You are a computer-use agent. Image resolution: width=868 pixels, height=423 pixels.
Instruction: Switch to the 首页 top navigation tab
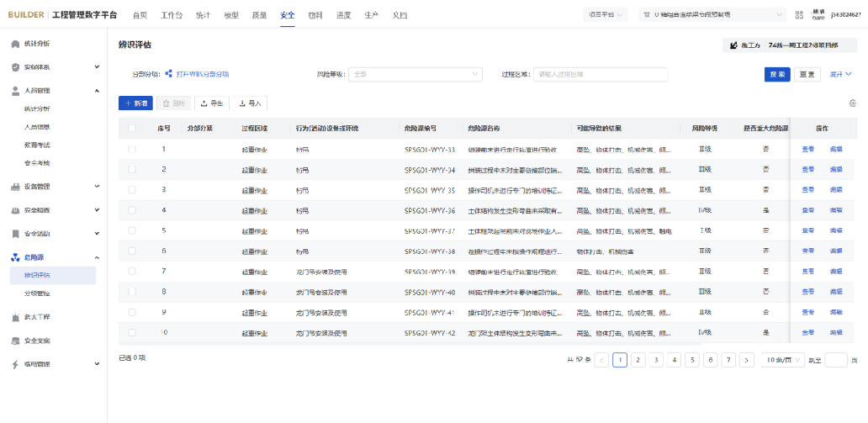pos(140,15)
